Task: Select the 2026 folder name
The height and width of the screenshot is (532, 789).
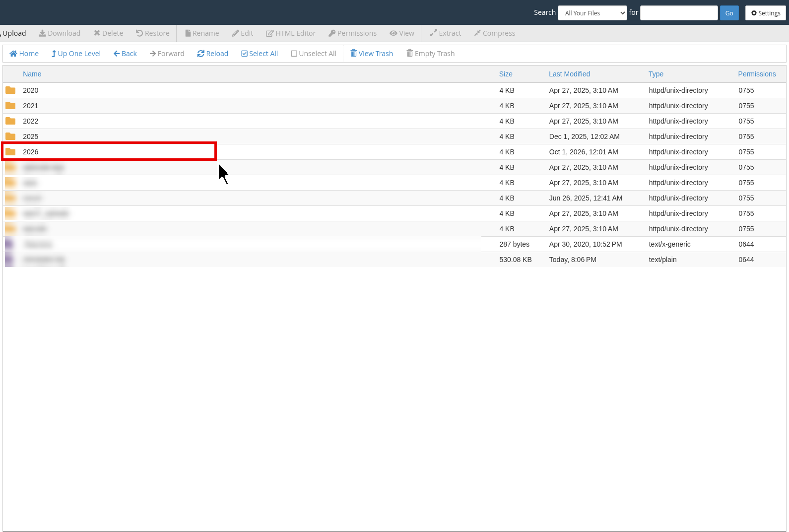Action: click(x=31, y=152)
